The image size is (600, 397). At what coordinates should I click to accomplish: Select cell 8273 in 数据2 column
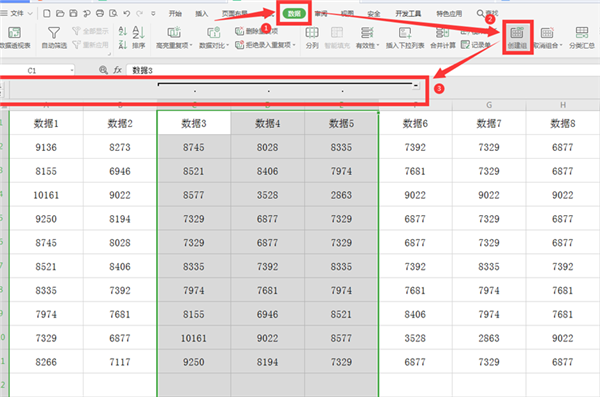click(x=120, y=147)
